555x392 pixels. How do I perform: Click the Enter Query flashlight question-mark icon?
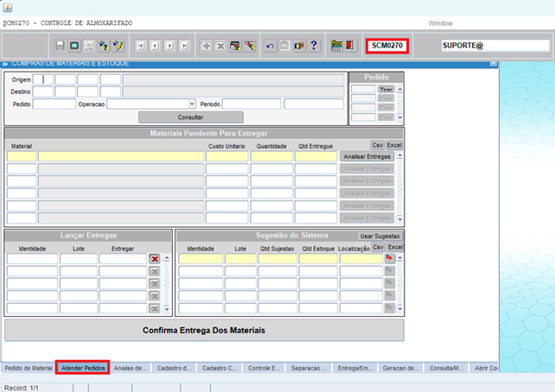click(x=104, y=46)
